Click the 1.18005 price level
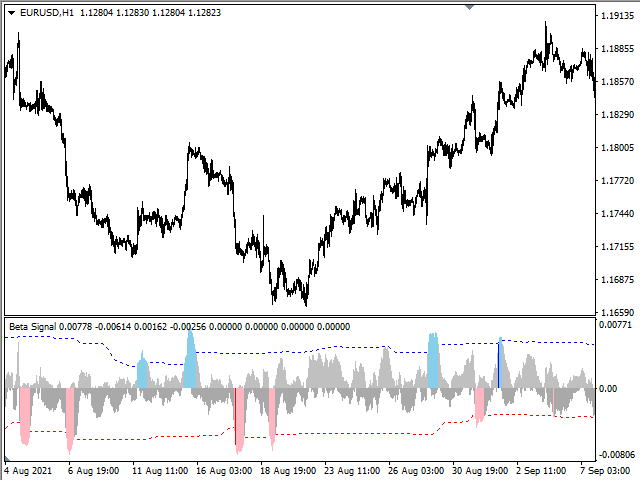This screenshot has width=640, height=480. pos(618,147)
